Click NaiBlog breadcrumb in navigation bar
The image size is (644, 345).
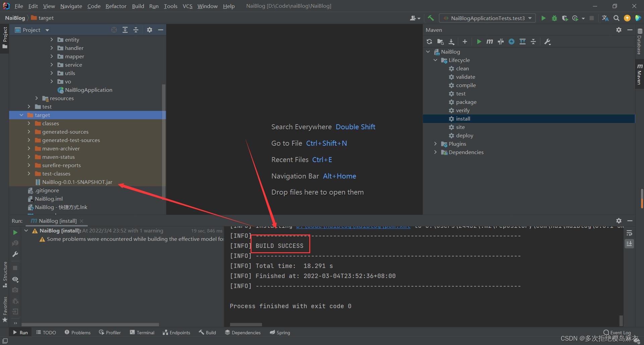[x=15, y=18]
